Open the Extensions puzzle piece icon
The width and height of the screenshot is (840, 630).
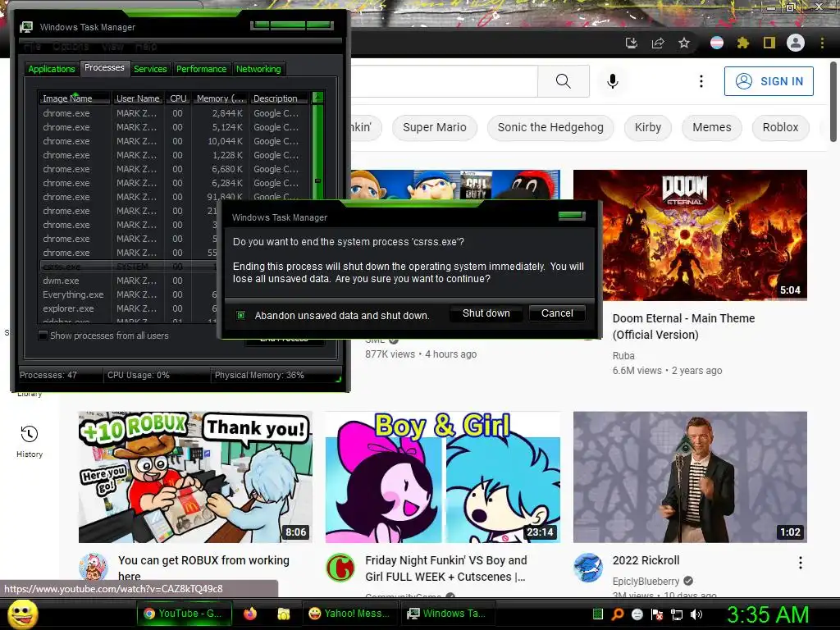(x=742, y=43)
